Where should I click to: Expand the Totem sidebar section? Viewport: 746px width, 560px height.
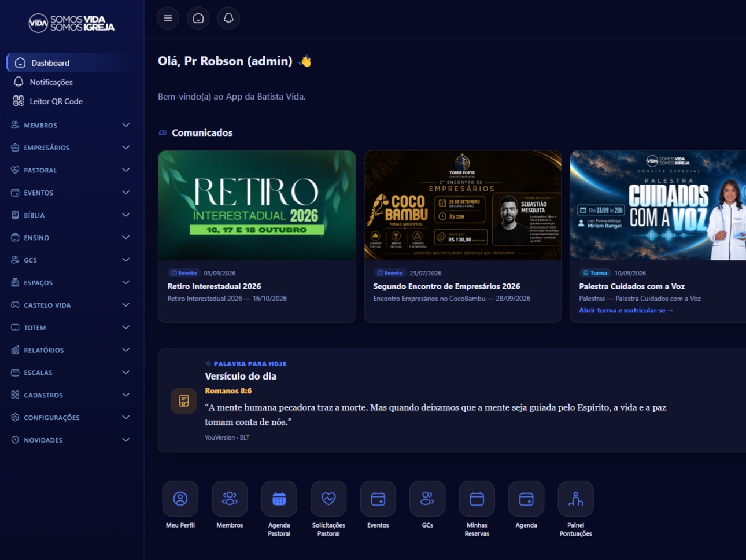71,327
